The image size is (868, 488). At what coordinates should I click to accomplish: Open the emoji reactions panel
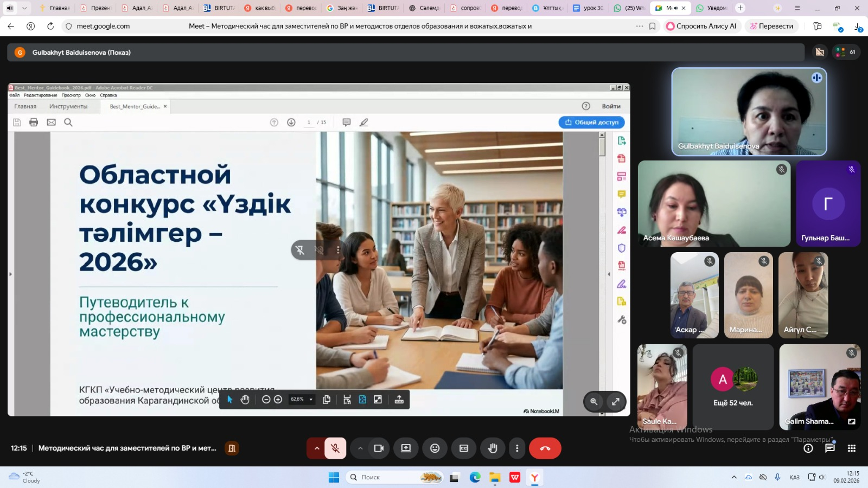[x=435, y=448]
